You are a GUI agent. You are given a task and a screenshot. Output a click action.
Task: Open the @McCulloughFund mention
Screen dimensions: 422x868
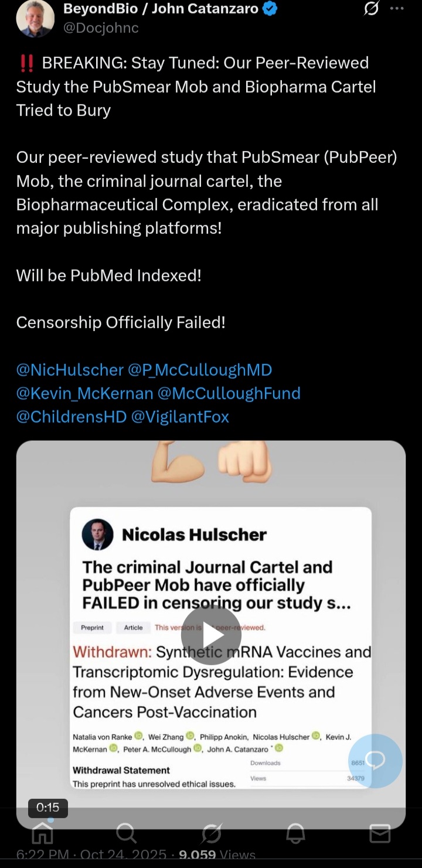pyautogui.click(x=229, y=393)
